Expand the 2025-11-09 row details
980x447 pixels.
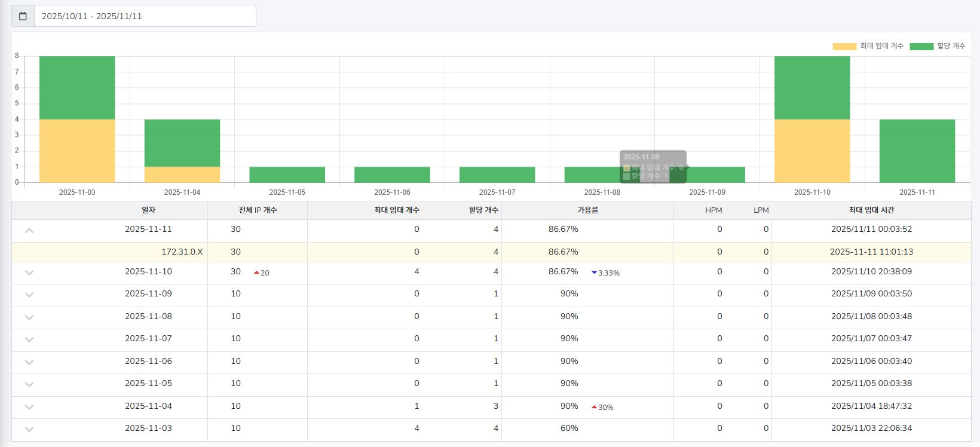coord(29,295)
